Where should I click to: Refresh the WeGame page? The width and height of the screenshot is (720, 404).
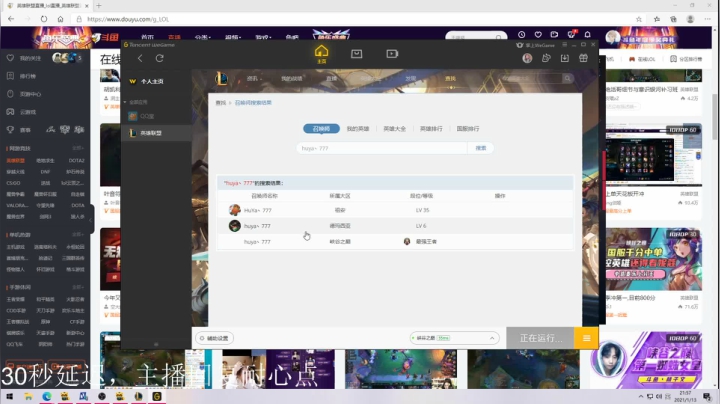pyautogui.click(x=159, y=58)
